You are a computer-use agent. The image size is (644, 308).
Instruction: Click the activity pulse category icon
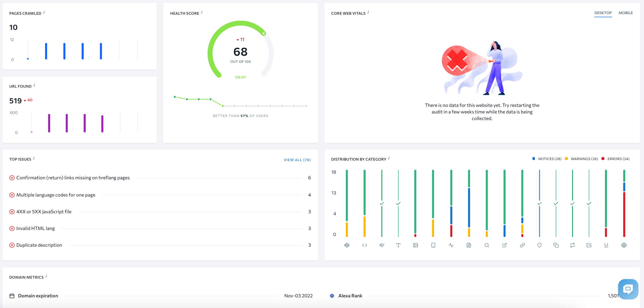coord(451,245)
